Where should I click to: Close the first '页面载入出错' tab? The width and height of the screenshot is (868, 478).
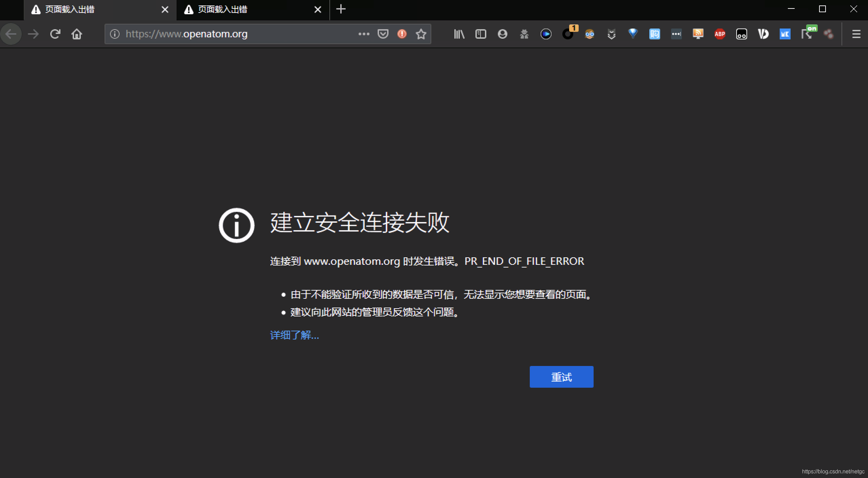pos(165,10)
